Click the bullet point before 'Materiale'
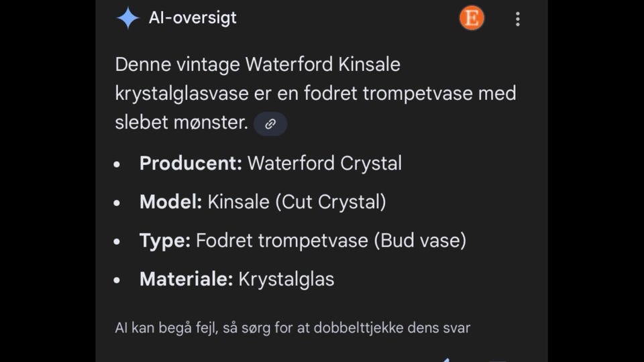The width and height of the screenshot is (644, 362). (118, 280)
